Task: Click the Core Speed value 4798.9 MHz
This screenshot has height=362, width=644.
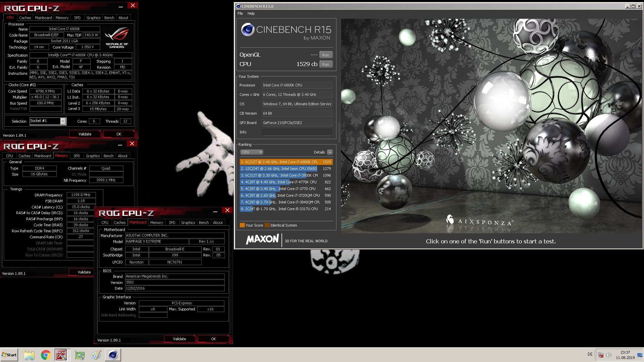Action: [45, 91]
